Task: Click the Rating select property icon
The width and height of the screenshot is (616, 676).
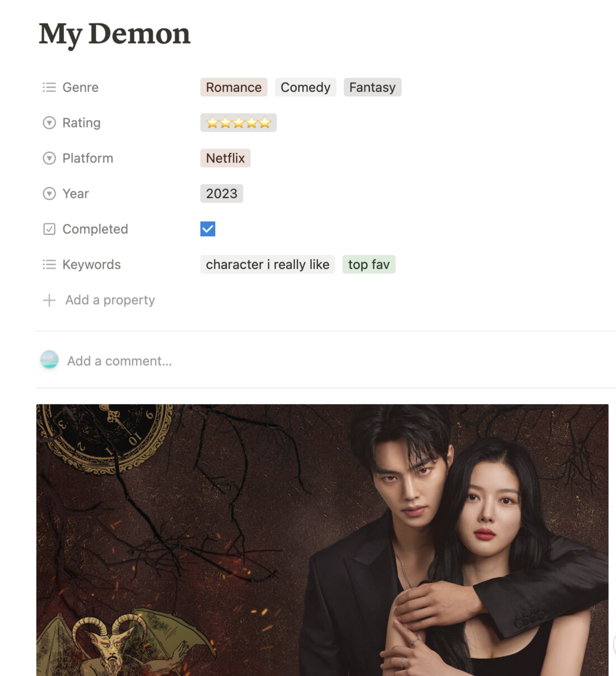Action: [49, 123]
